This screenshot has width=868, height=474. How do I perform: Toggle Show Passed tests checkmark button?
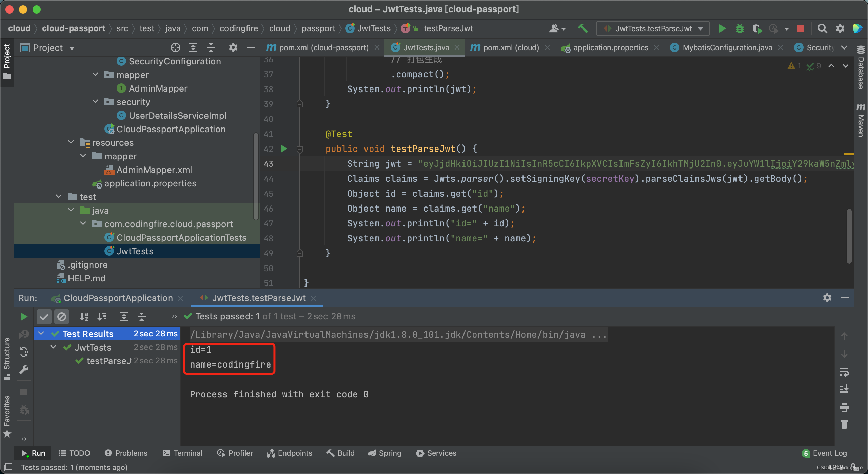[x=44, y=317]
